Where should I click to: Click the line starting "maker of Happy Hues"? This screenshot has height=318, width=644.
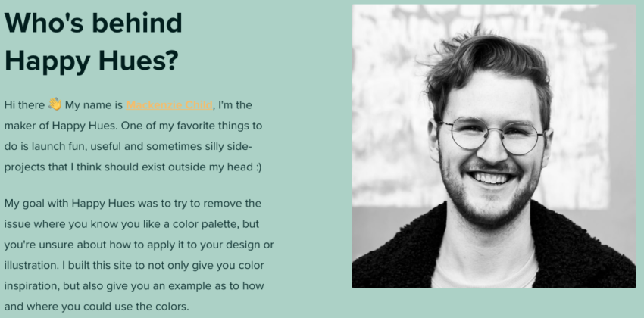tap(133, 125)
